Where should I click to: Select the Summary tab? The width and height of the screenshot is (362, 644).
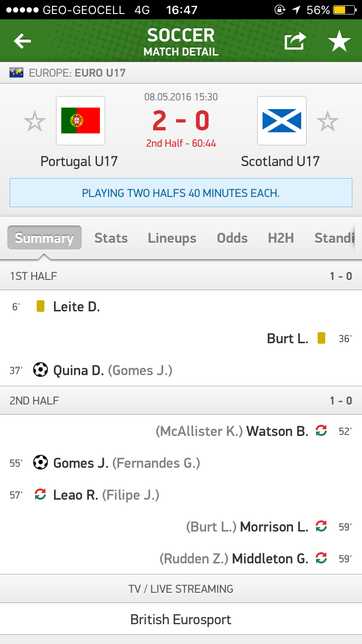coord(44,238)
